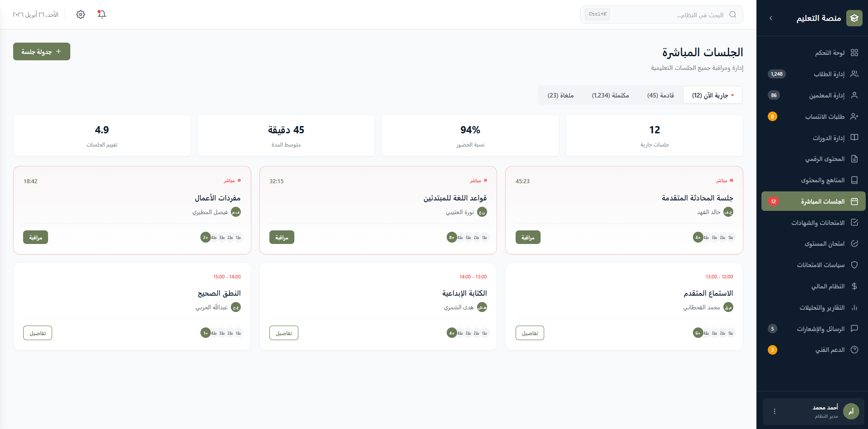Open أحمد محمد profile options menu
The image size is (868, 429).
click(x=775, y=411)
